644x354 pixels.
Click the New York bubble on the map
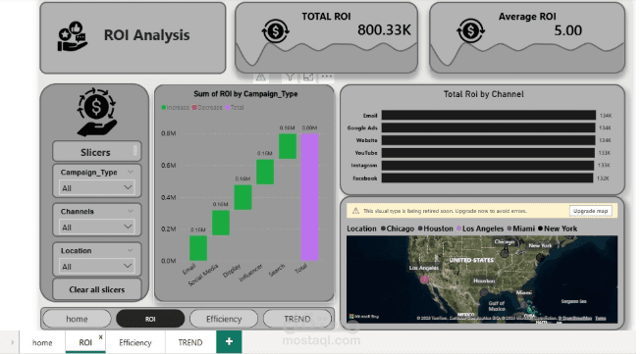click(540, 258)
